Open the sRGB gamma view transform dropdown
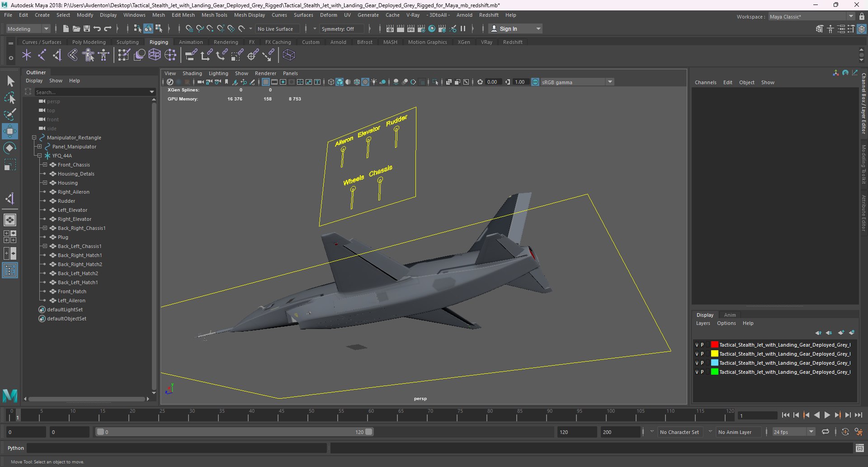 click(x=576, y=82)
